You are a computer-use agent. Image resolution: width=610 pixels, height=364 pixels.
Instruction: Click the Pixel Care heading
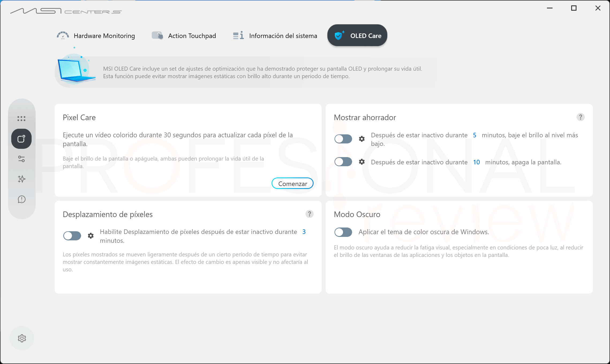(79, 117)
